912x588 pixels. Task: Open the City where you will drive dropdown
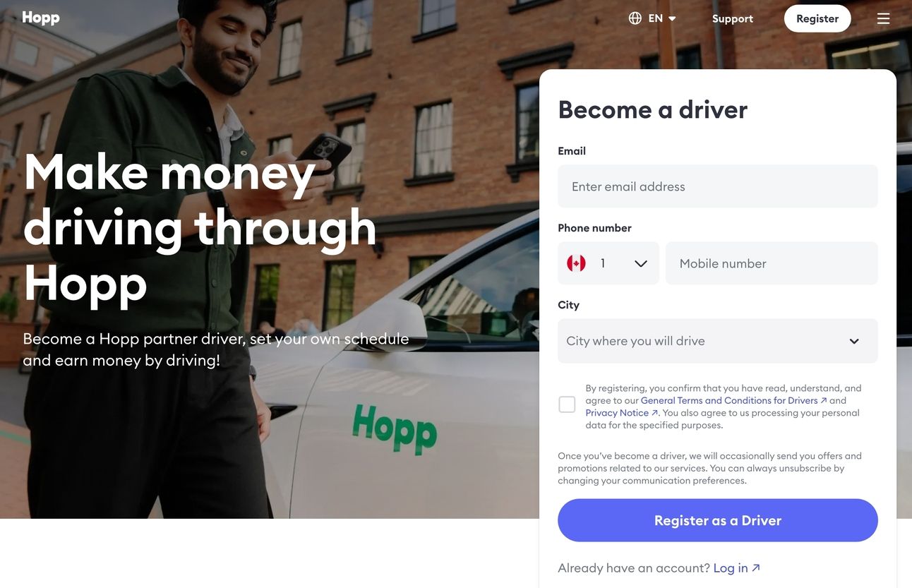[x=718, y=341]
